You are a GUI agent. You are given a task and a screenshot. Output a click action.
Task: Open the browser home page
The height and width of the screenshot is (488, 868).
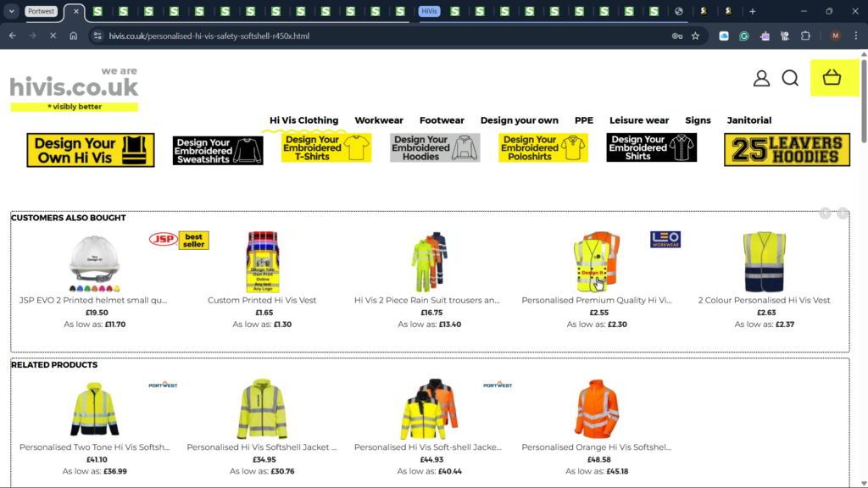[x=74, y=36]
